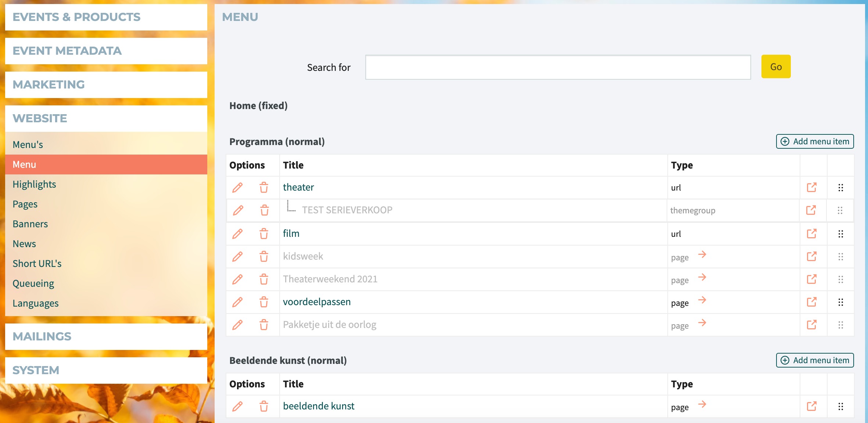Click the edit pencil for theater

[237, 188]
